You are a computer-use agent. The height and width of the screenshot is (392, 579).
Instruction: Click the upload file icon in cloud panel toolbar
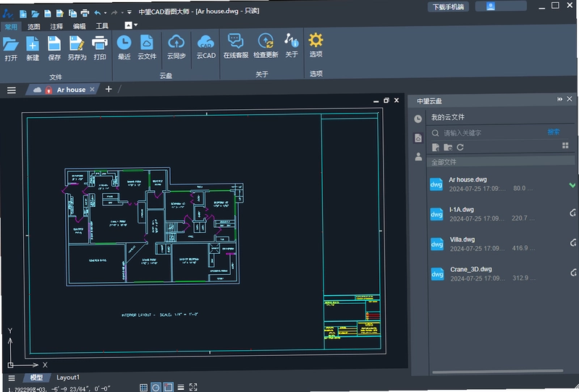pos(436,148)
